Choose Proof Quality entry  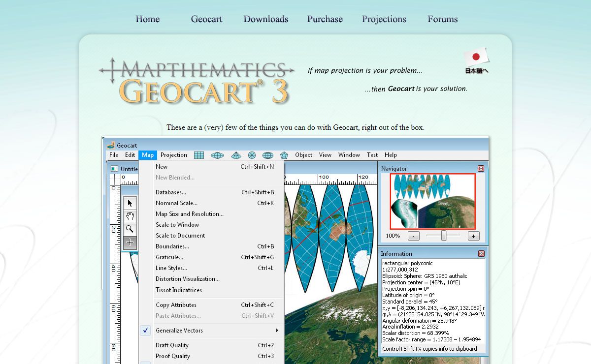click(x=212, y=356)
